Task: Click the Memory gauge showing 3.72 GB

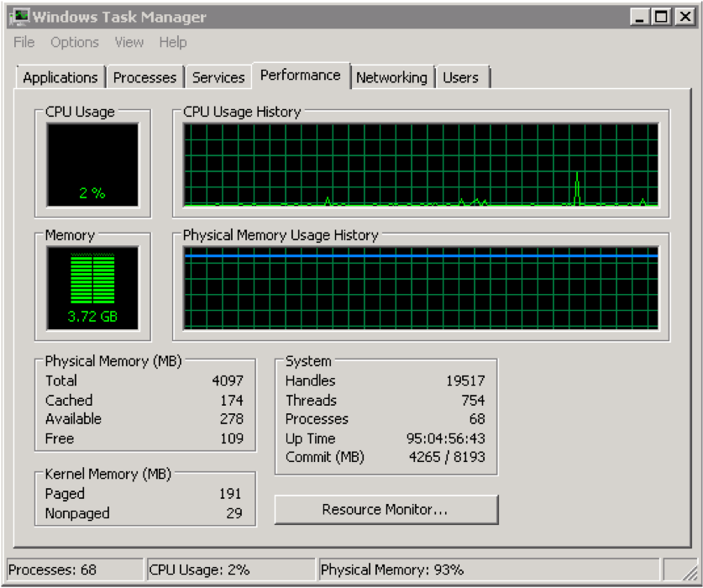Action: [x=92, y=286]
